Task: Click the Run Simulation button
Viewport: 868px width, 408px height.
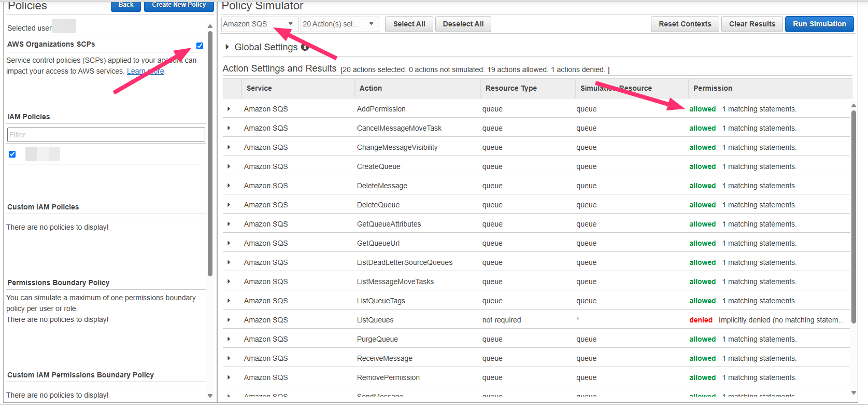Action: [x=819, y=24]
